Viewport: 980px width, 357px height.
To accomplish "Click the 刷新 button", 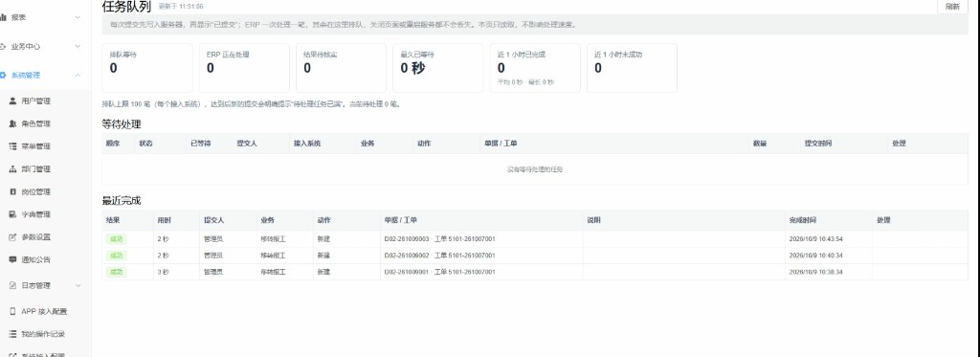I will 952,7.
